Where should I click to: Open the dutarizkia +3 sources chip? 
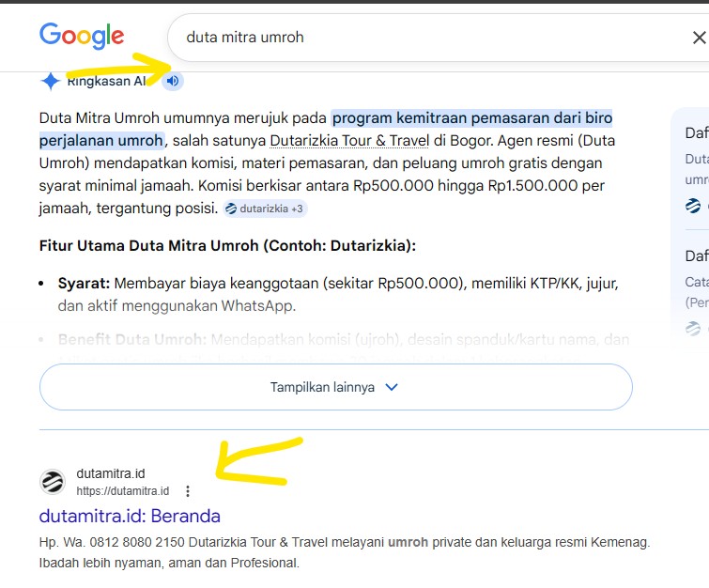[x=266, y=209]
